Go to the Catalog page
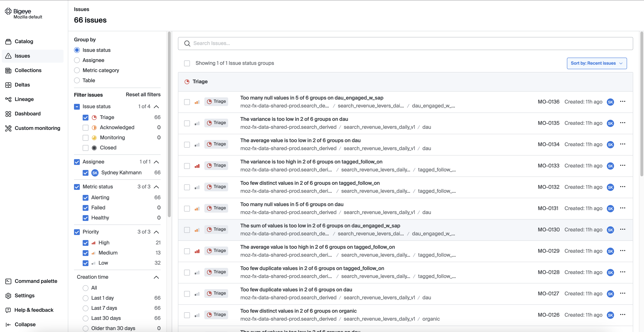The image size is (644, 332). click(24, 41)
